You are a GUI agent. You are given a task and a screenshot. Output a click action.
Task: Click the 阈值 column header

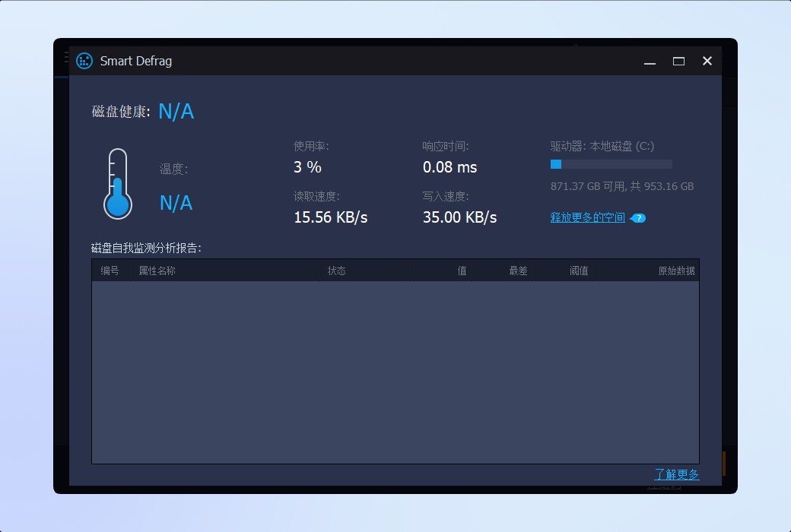coord(579,271)
